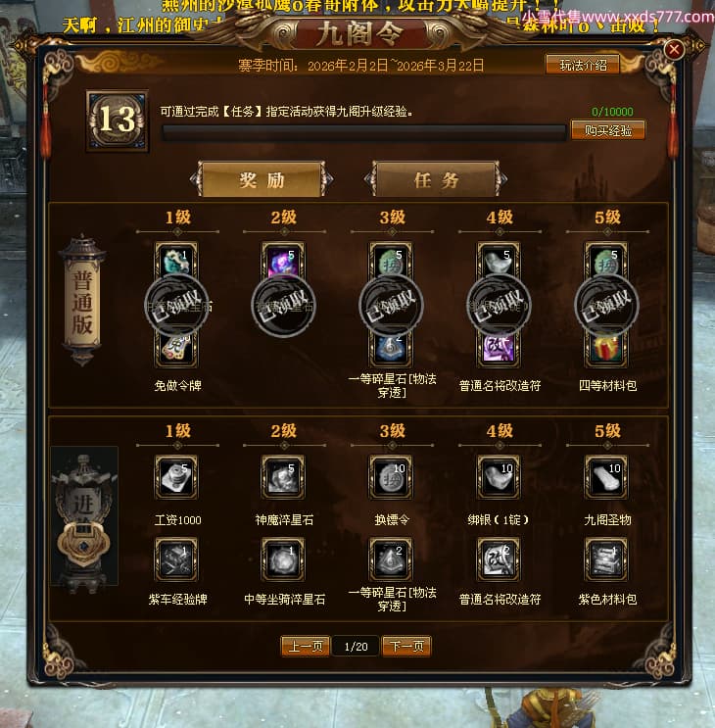Go back with 上一页 button
Image resolution: width=715 pixels, height=728 pixels.
(306, 647)
